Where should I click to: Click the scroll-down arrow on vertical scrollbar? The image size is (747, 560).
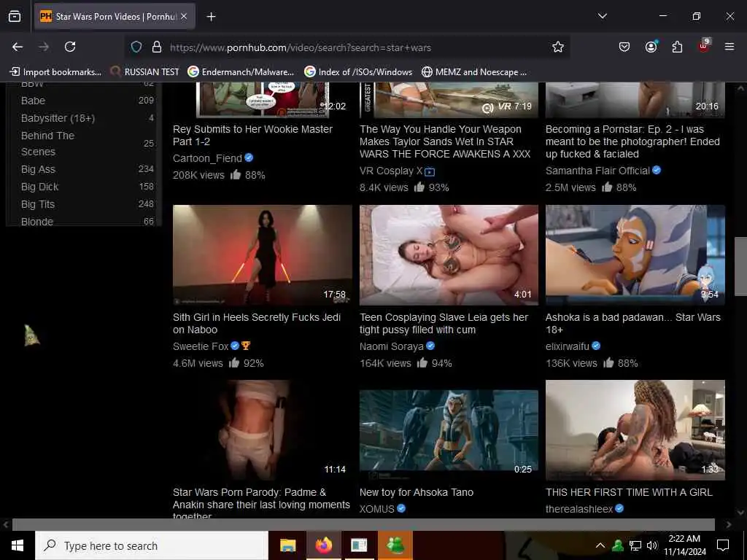(741, 513)
